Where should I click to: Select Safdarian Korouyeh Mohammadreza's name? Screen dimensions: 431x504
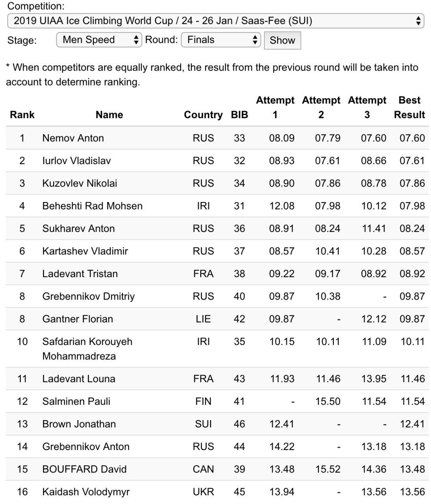tap(87, 348)
